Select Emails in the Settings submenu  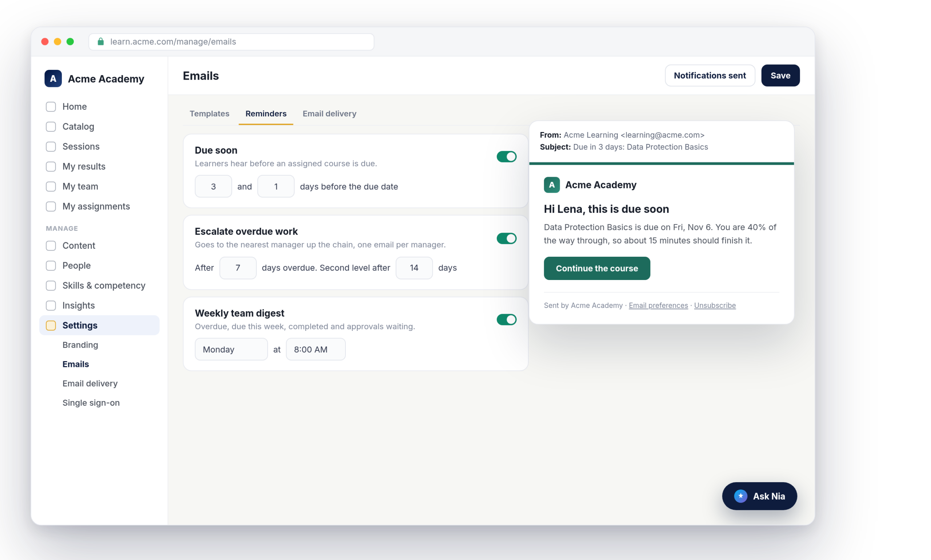[x=76, y=364]
